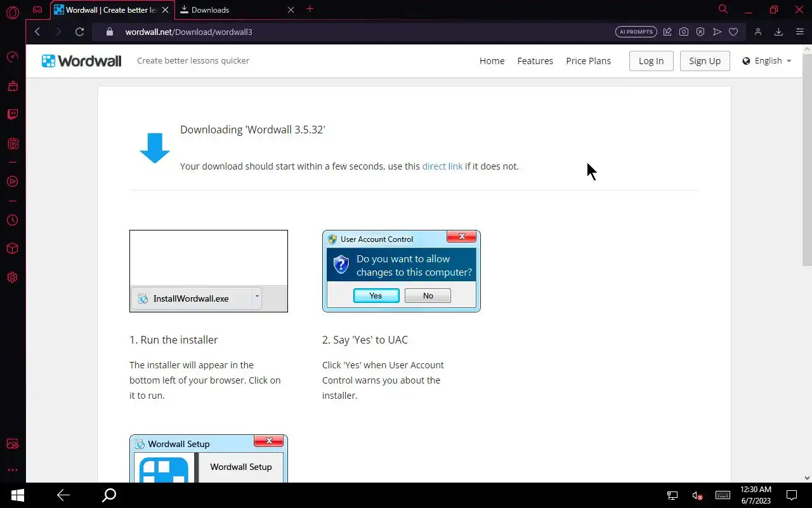
Task: Click the 'Downloading Wordwall 3.5.32' heading
Action: [252, 130]
